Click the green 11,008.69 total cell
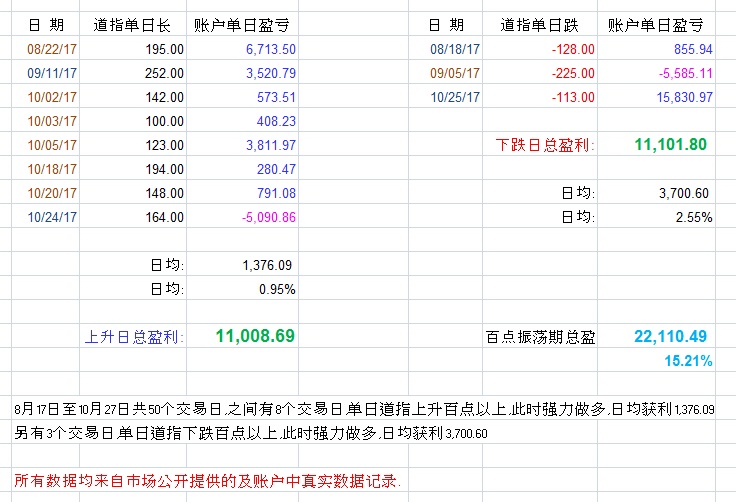Screen dimensions: 736x502 pyautogui.click(x=255, y=336)
